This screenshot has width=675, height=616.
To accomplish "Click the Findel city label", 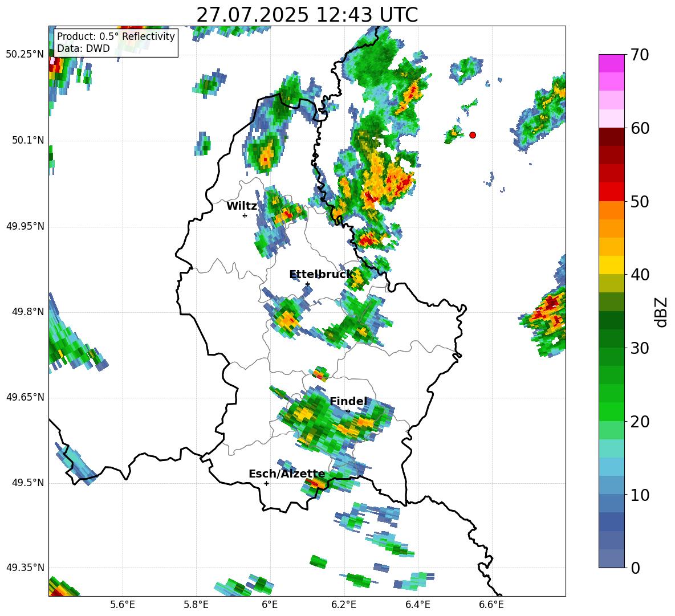I will (348, 401).
